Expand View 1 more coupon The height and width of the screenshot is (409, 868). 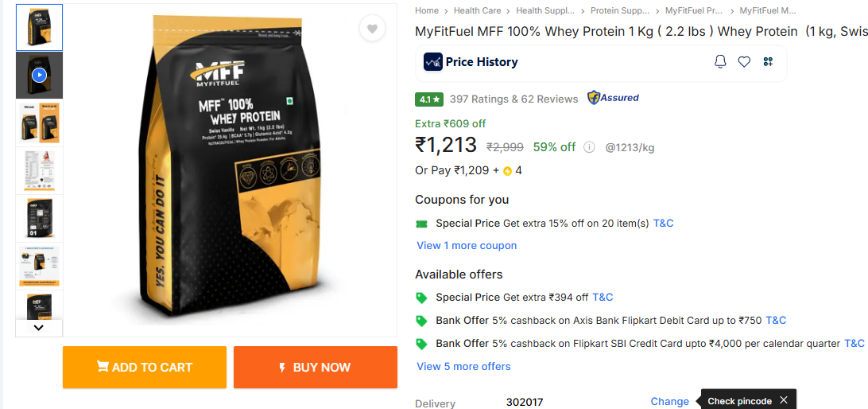pyautogui.click(x=467, y=246)
